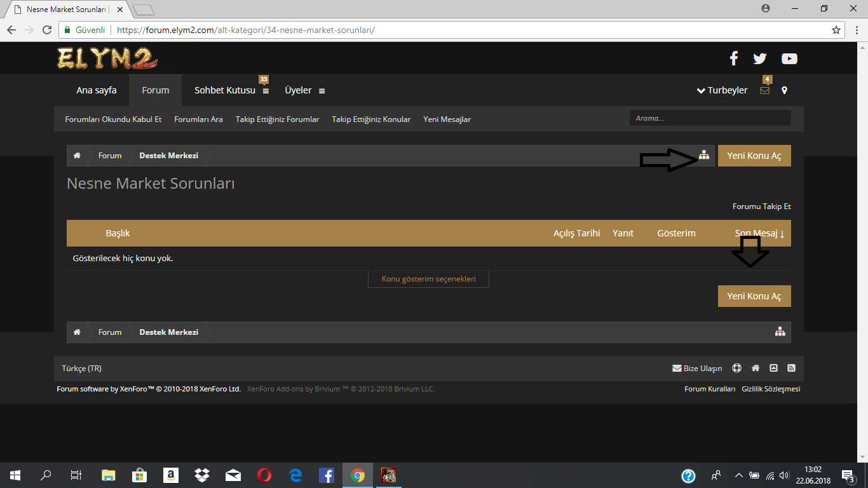Select Yeni Mesajlar in the sub-navigation
Viewport: 868px width, 488px height.
(447, 119)
